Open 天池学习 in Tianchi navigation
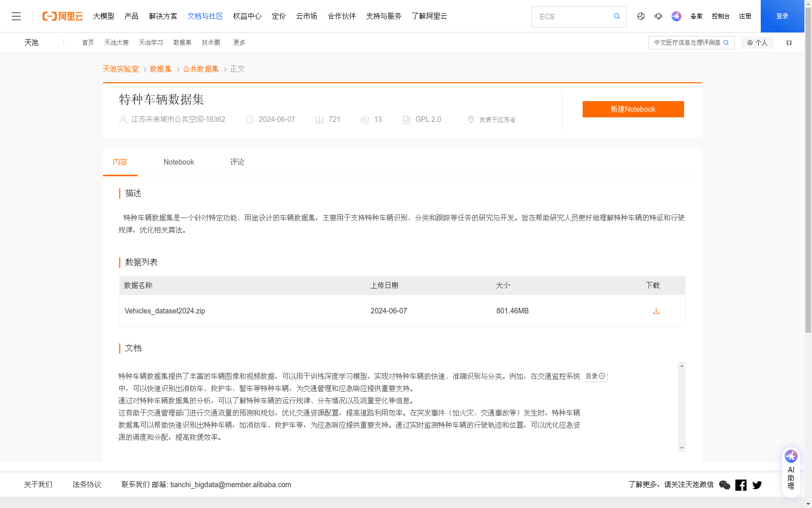The height and width of the screenshot is (508, 812). (151, 43)
